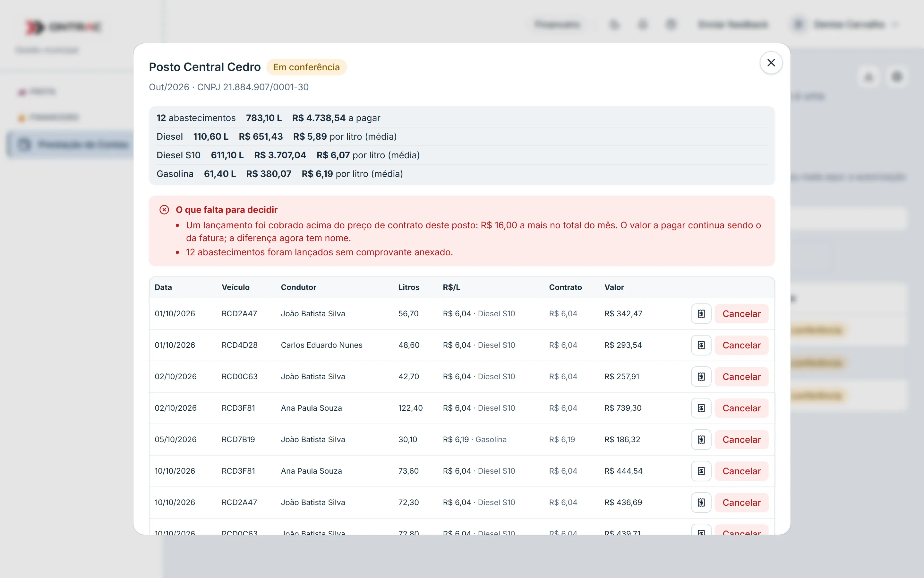Image resolution: width=924 pixels, height=578 pixels.
Task: Click Carlos Eduardo Nunes driver name
Action: tap(321, 345)
